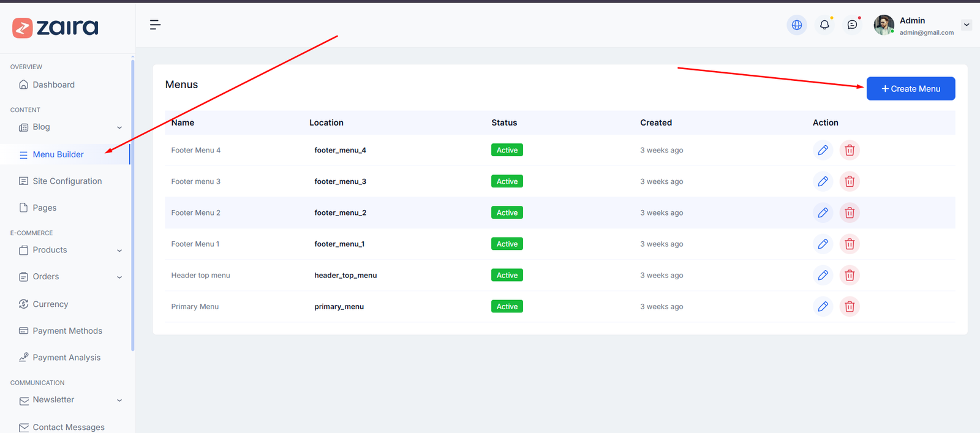Delete Footer menu 3 using trash icon

(x=850, y=181)
